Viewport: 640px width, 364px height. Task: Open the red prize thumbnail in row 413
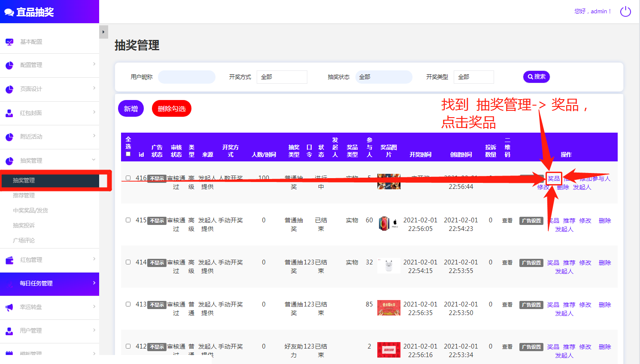(389, 308)
